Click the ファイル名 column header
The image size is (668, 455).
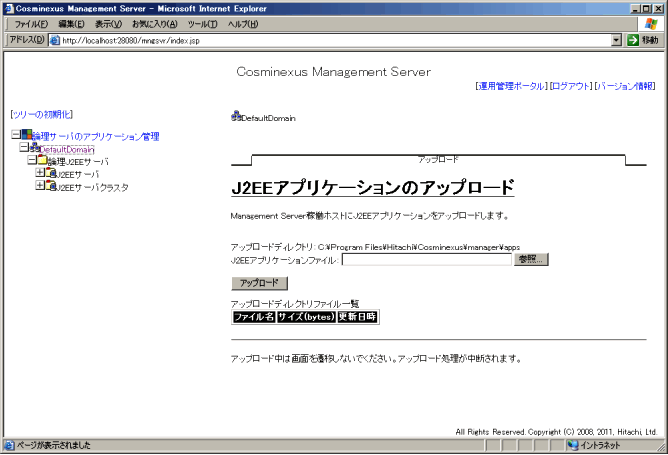tap(254, 317)
